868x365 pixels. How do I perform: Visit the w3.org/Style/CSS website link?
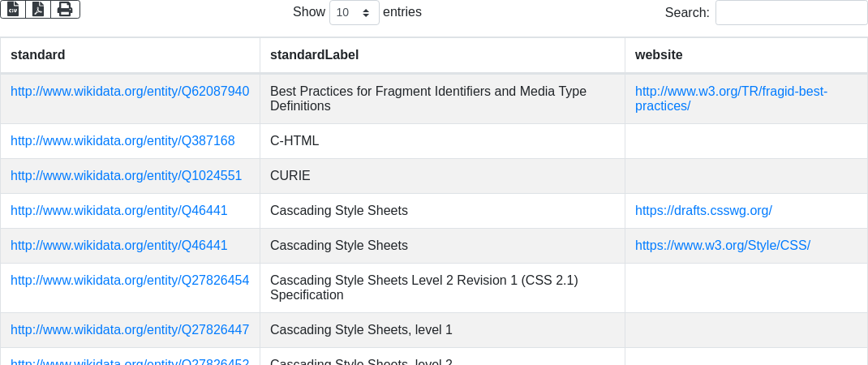point(723,246)
